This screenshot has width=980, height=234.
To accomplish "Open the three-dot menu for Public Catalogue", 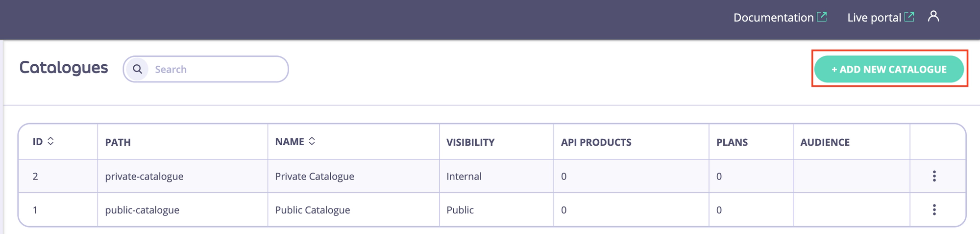I will (934, 210).
